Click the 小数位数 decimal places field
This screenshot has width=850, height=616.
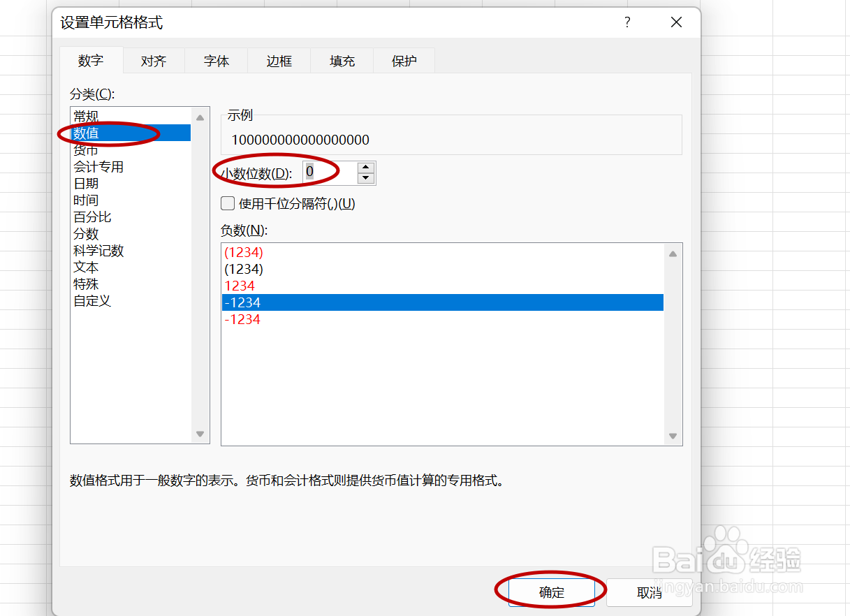330,173
